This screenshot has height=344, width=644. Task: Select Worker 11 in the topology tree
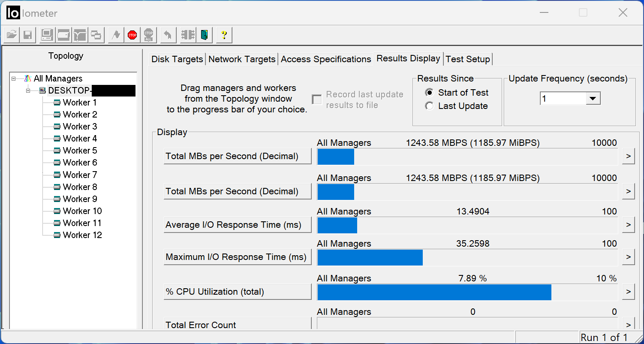click(82, 223)
